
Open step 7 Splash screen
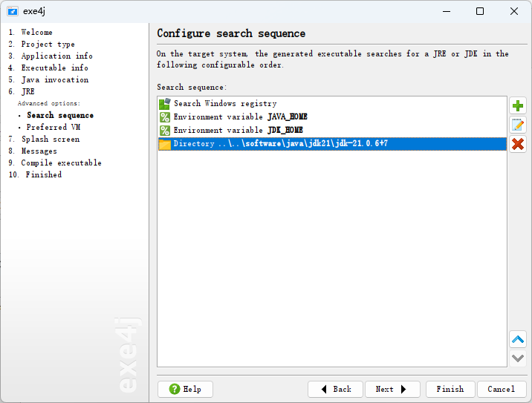tap(44, 139)
